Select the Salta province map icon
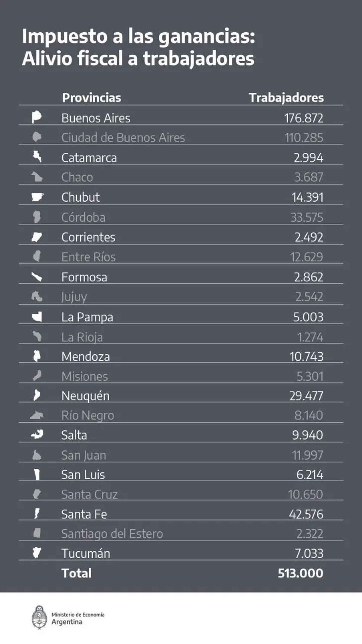Viewport: 362px width, 644px height. click(x=37, y=435)
